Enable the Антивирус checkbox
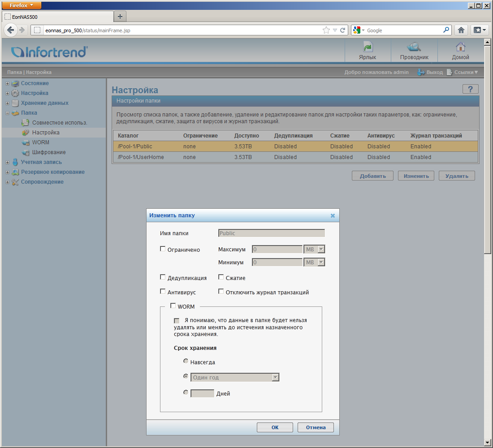Viewport: 493px width, 448px height. point(163,292)
